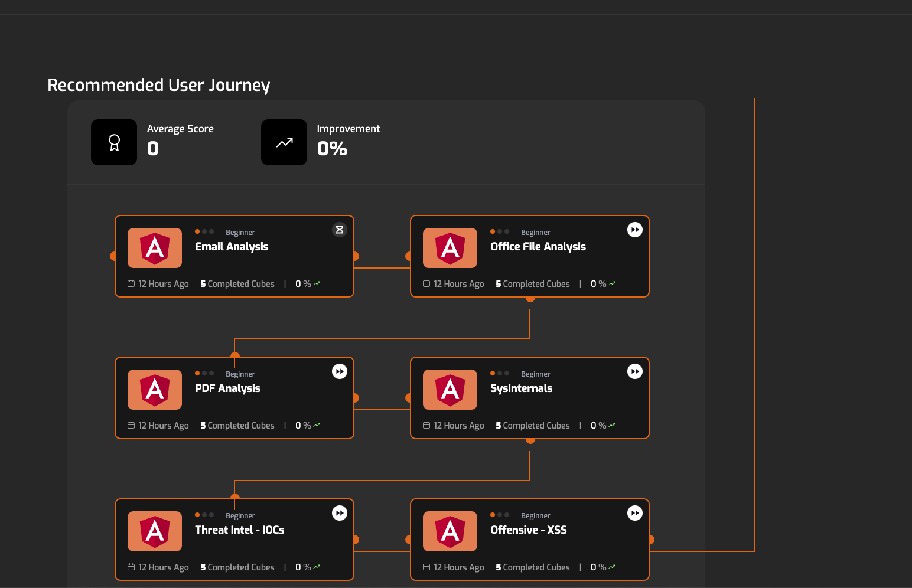This screenshot has width=912, height=588.
Task: Click the Angular logo on Email Analysis
Action: [154, 248]
